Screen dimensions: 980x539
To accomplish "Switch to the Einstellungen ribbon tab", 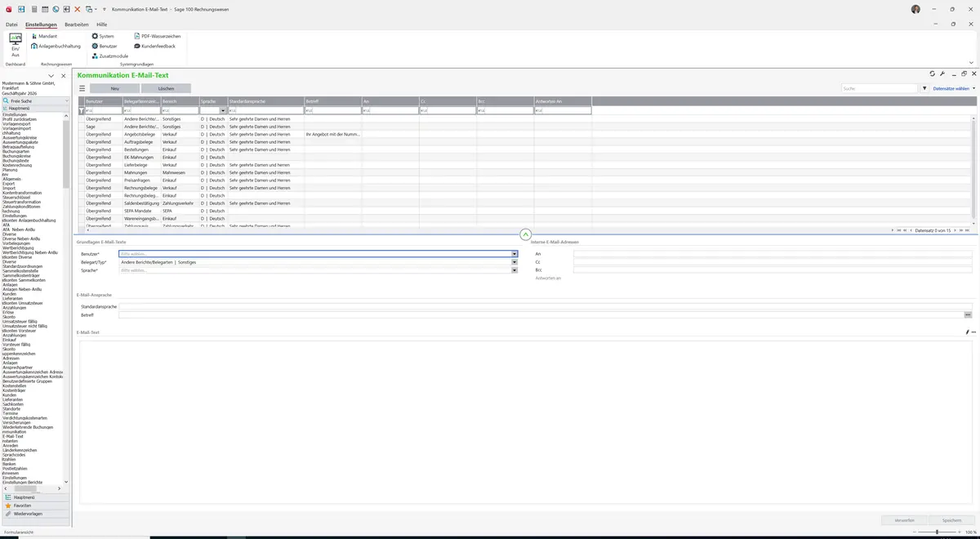I will [42, 24].
